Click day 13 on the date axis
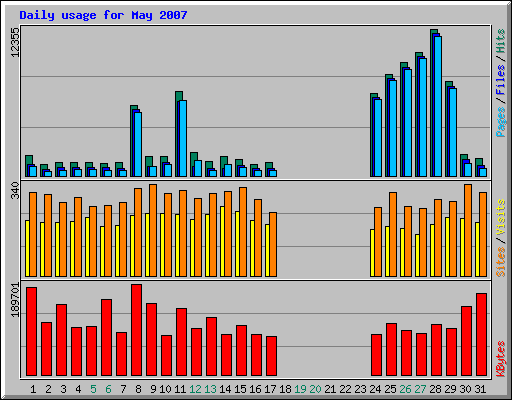 [x=210, y=389]
